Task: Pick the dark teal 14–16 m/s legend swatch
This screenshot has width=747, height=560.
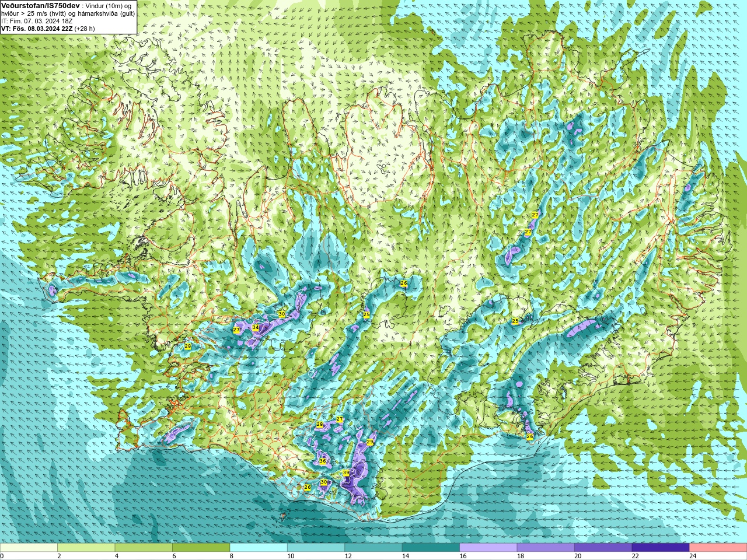Action: point(431,547)
